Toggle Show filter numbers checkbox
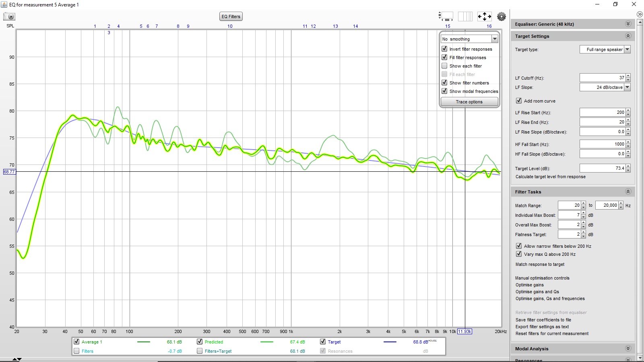This screenshot has height=362, width=644. (x=444, y=82)
